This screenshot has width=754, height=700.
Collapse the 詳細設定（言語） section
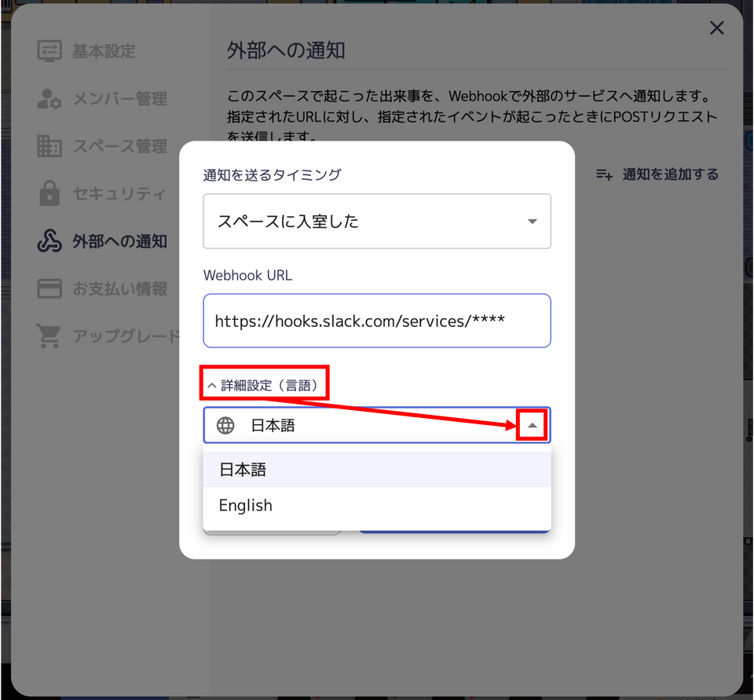coord(264,385)
